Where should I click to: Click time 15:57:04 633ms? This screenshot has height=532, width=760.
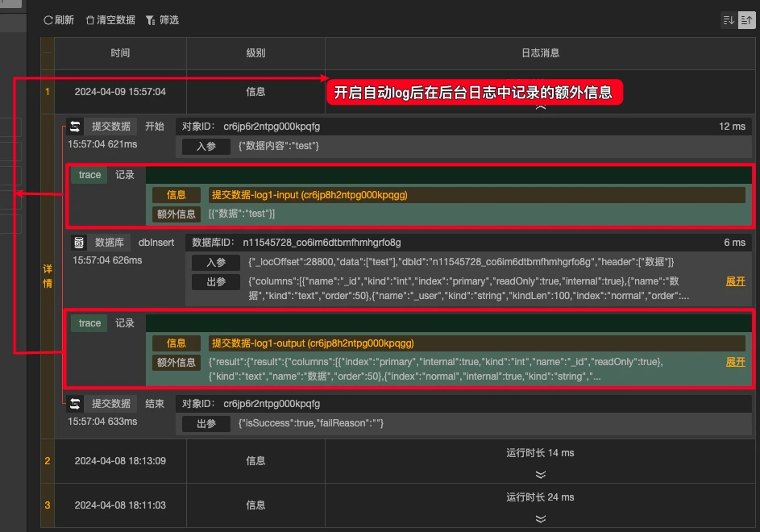pyautogui.click(x=102, y=422)
